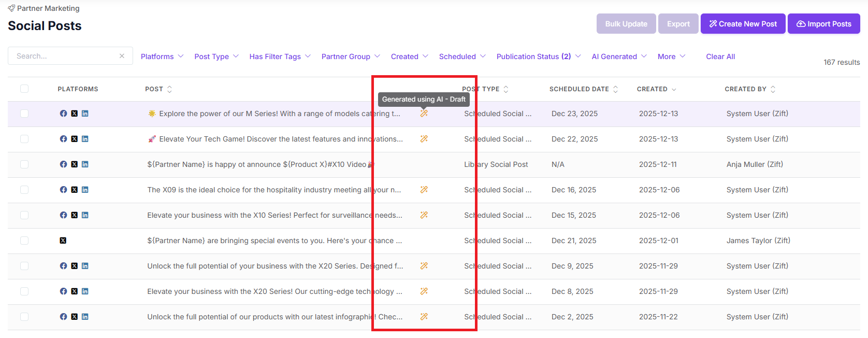This screenshot has height=338, width=868.
Task: Click 'Dec 23, 2025' scheduled date cell
Action: pyautogui.click(x=574, y=114)
